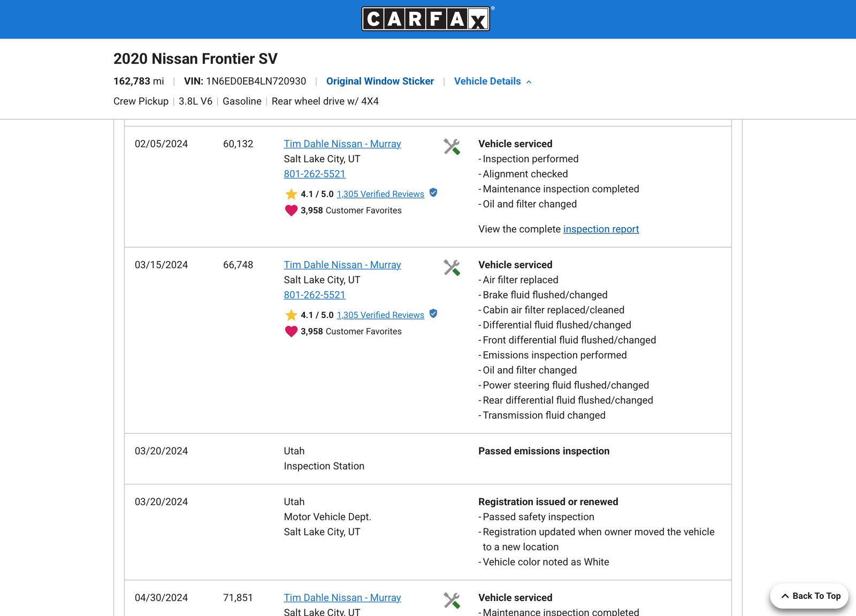Click the CARFAX logo in header
Image resolution: width=856 pixels, height=616 pixels.
tap(426, 19)
